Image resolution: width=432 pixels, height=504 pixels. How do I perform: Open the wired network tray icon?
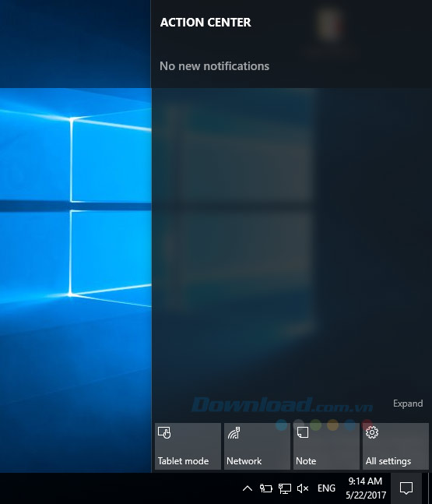pyautogui.click(x=285, y=488)
